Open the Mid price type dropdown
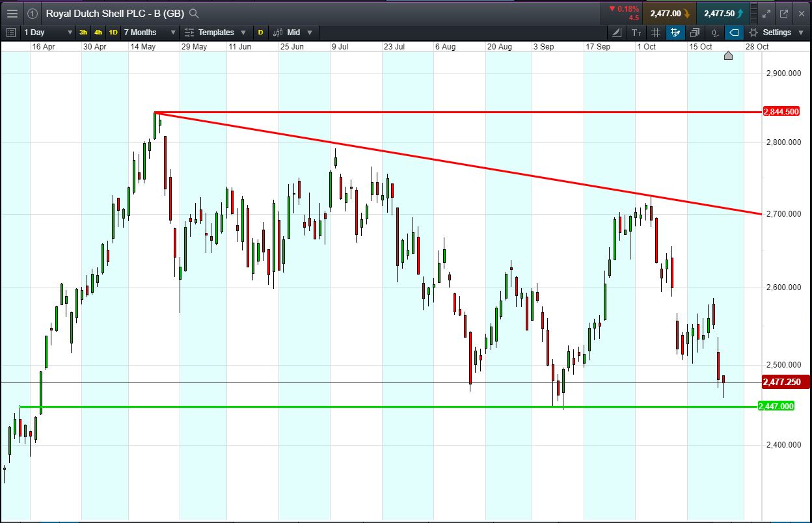 click(x=293, y=32)
